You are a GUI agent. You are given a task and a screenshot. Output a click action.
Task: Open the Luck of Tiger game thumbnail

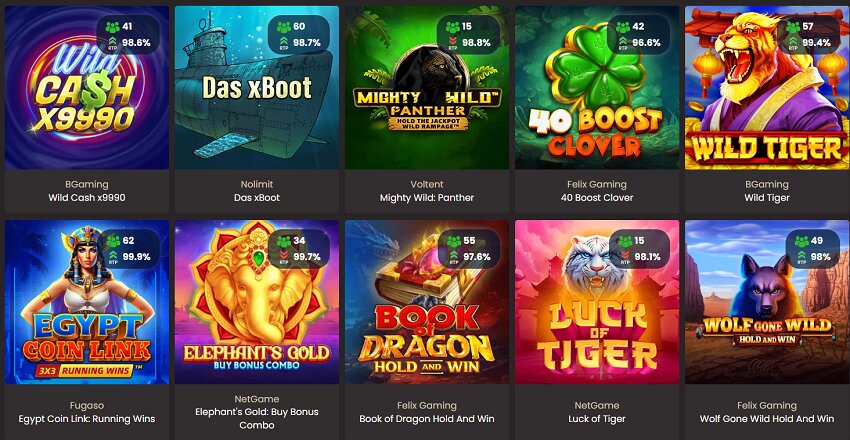597,302
